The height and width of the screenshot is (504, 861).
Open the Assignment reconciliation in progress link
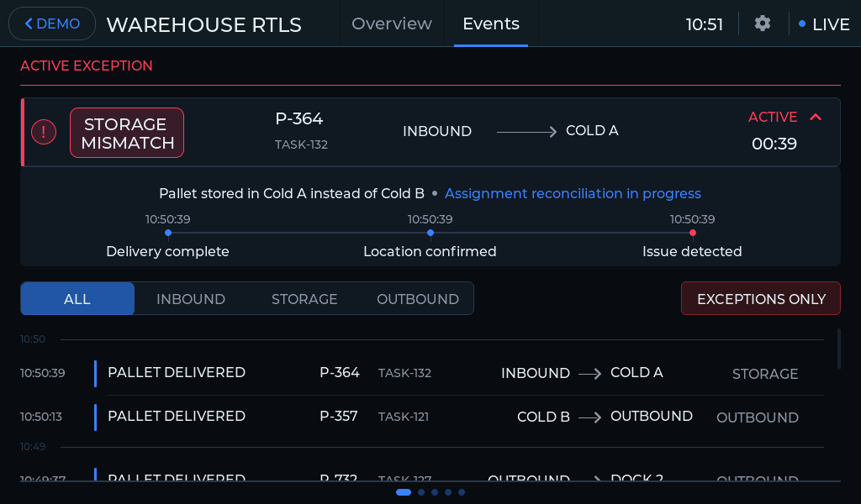click(x=573, y=193)
